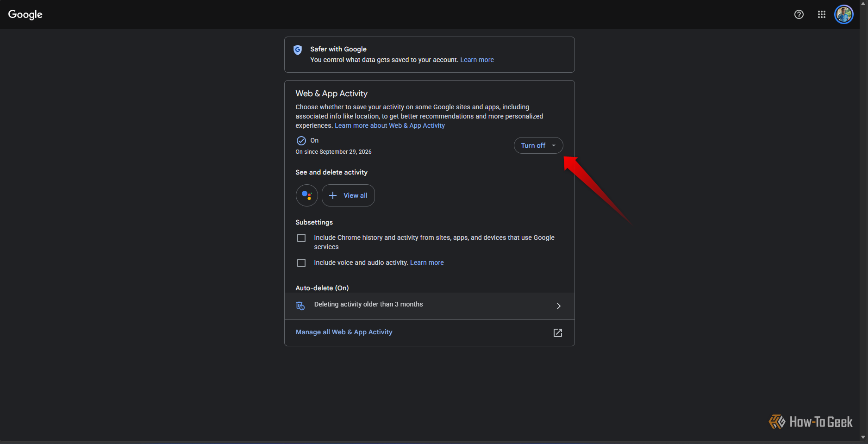Click the Safer with Google shield icon
868x444 pixels.
[298, 50]
